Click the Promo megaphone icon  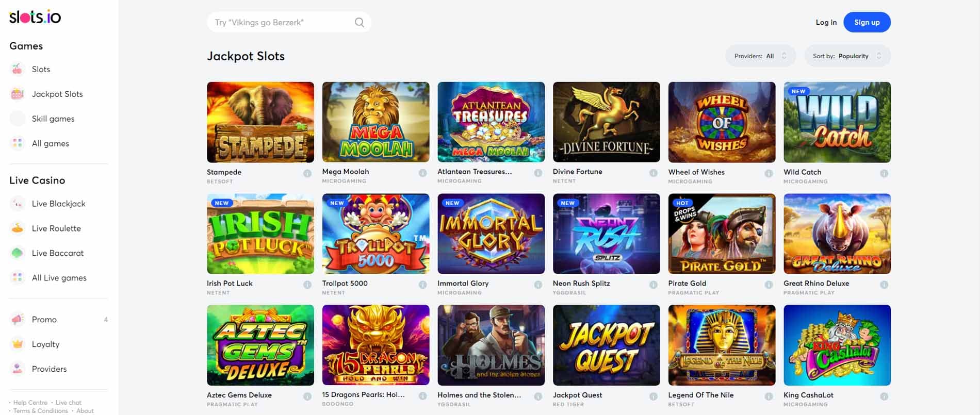18,320
